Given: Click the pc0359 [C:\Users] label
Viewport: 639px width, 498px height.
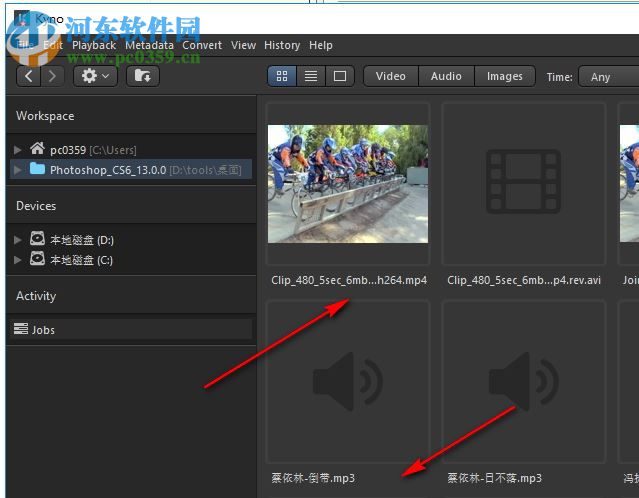Looking at the screenshot, I should (x=93, y=150).
